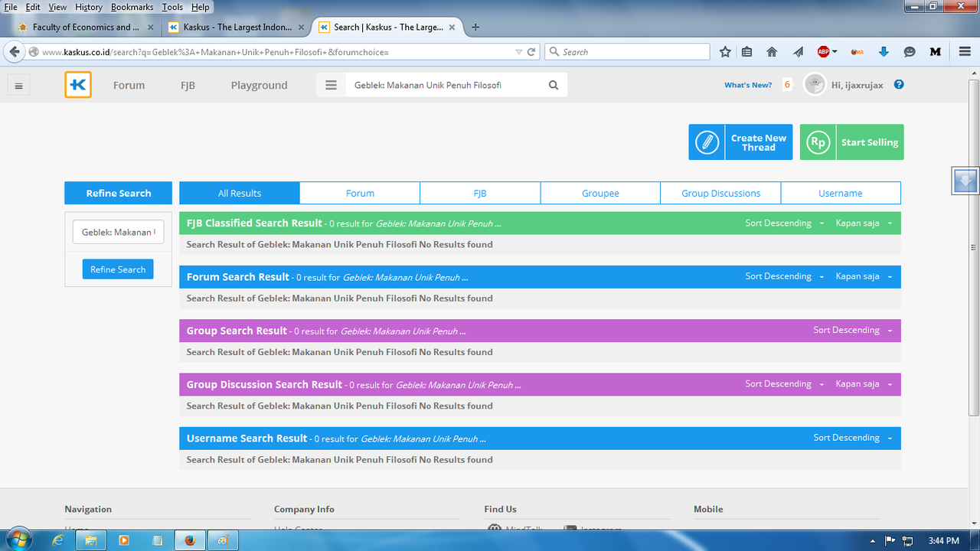Open FJB result Kapan saja dropdown
Screen dimensions: 980x551
[x=864, y=223]
